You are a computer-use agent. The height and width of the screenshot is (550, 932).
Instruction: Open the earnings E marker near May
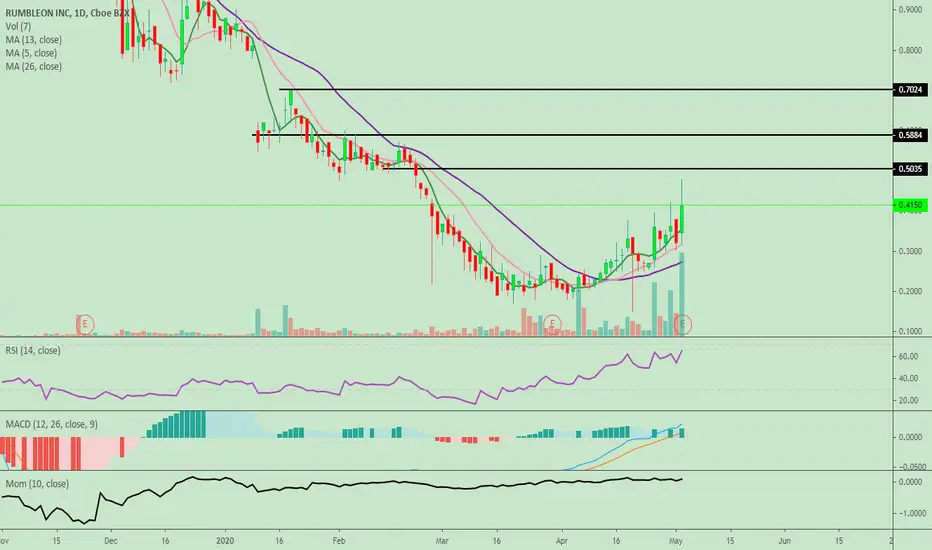(x=682, y=324)
